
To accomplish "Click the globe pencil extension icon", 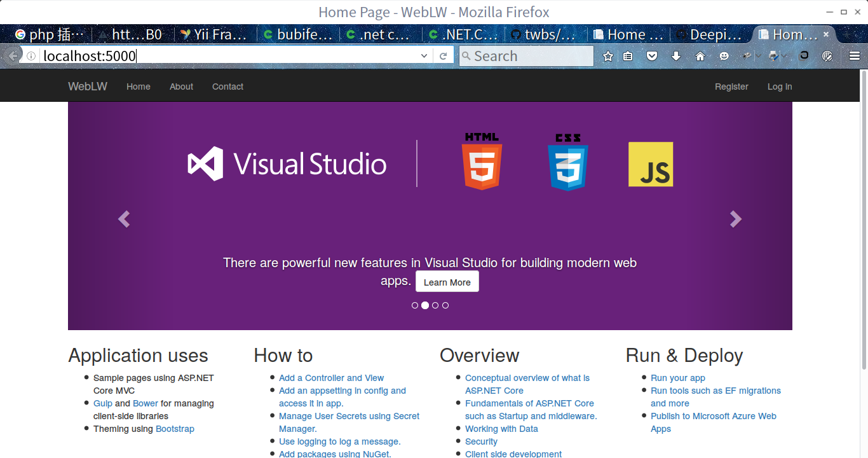I will tap(827, 56).
